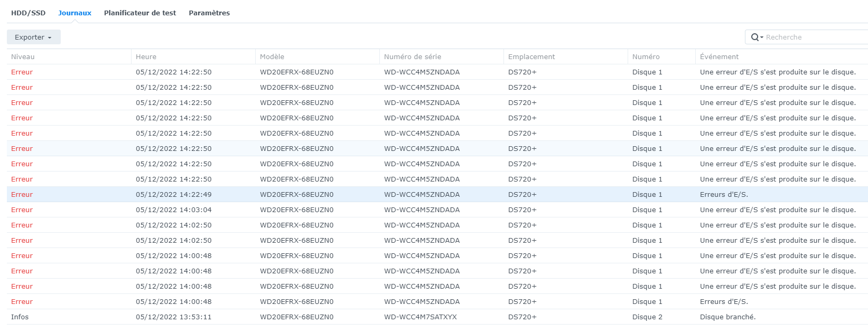
Task: Click timestamp 05/12/2022 14:22:49
Action: click(x=173, y=194)
